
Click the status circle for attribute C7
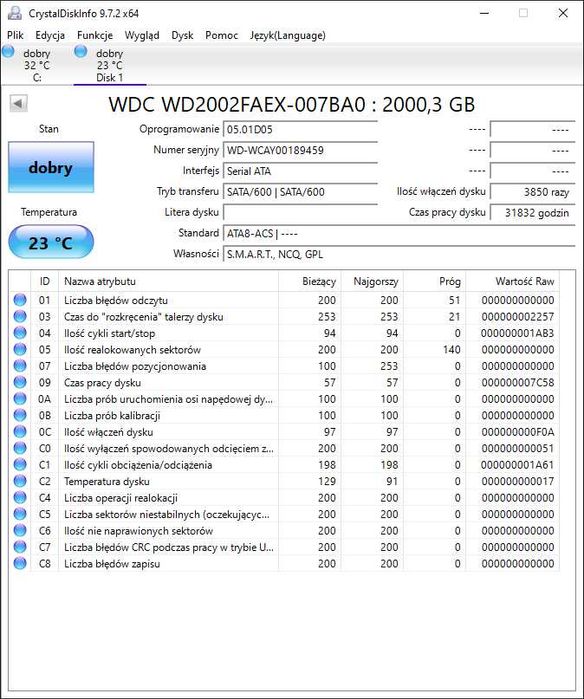pos(20,547)
